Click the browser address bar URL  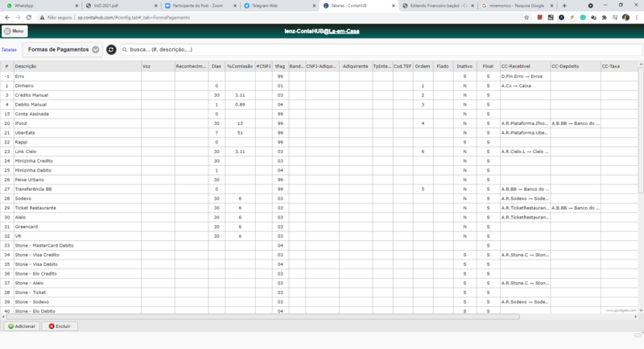click(x=134, y=18)
